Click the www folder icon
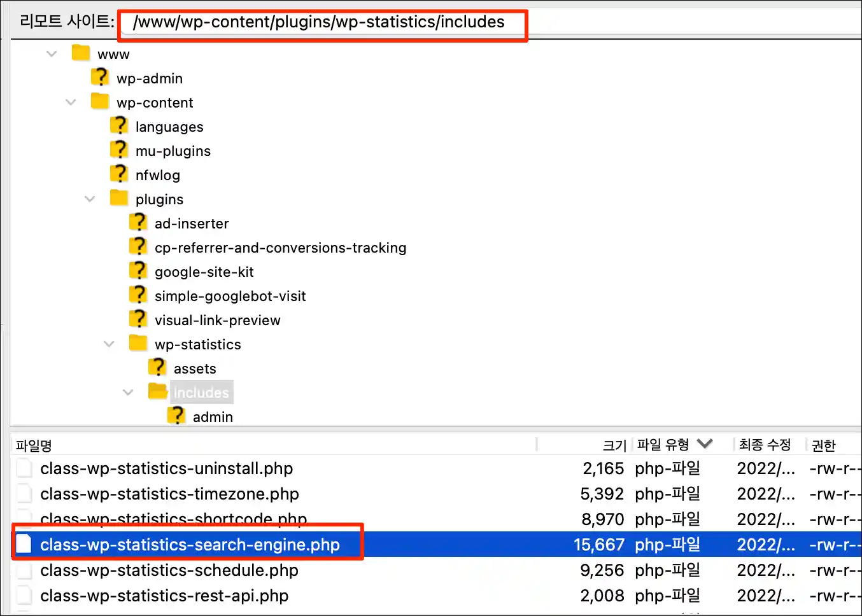 click(x=81, y=53)
